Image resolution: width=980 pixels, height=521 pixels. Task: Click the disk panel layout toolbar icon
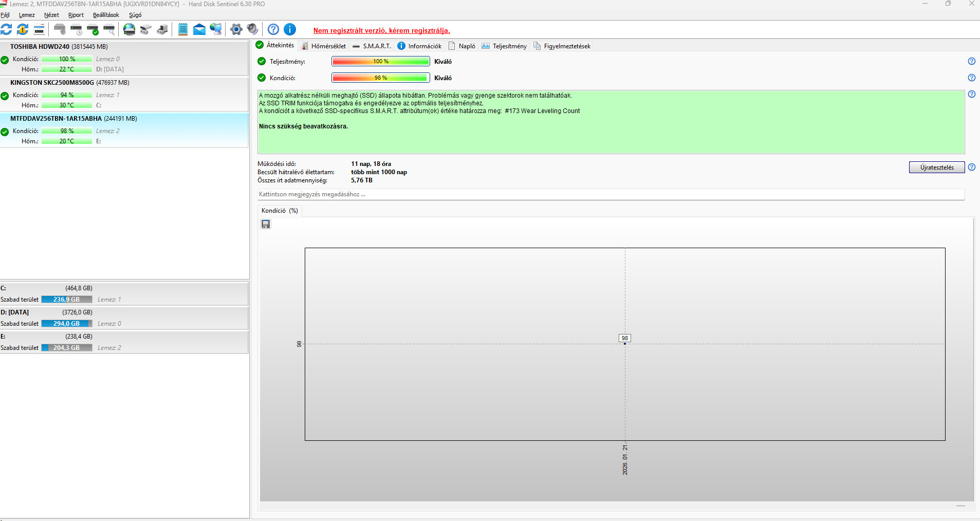click(x=39, y=29)
